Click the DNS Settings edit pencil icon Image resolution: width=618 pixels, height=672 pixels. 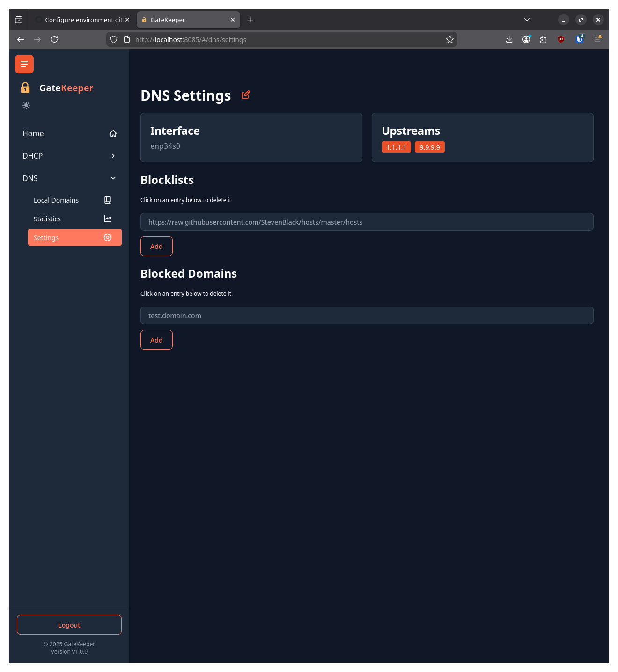[x=245, y=95]
